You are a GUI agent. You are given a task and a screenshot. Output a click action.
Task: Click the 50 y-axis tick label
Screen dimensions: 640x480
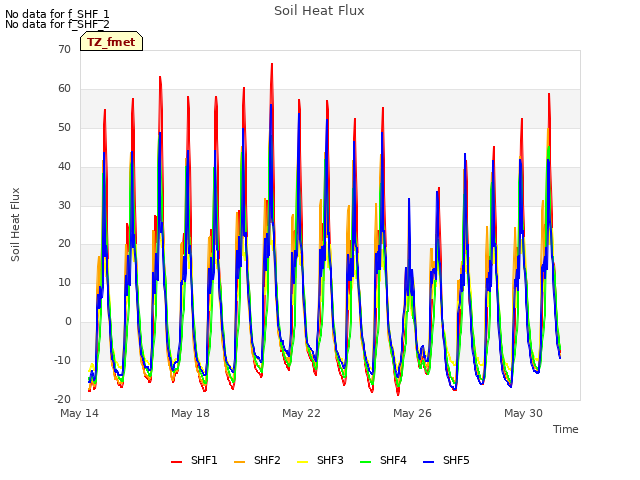click(x=64, y=127)
